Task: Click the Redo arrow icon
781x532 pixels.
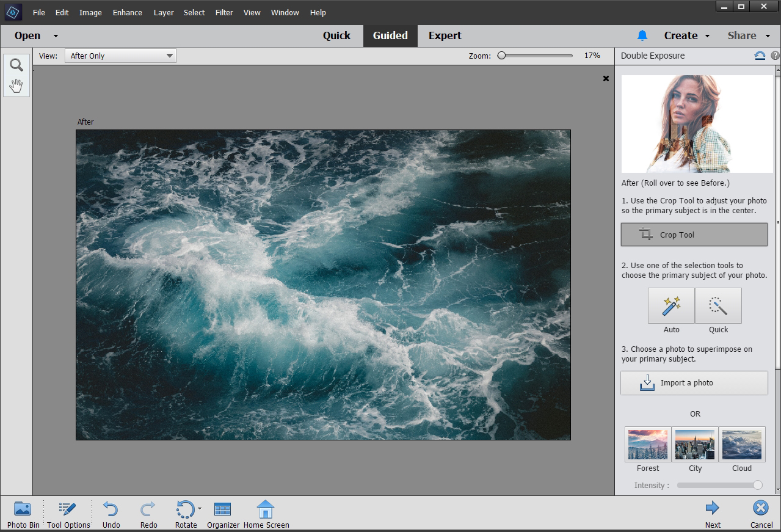Action: pos(148,509)
